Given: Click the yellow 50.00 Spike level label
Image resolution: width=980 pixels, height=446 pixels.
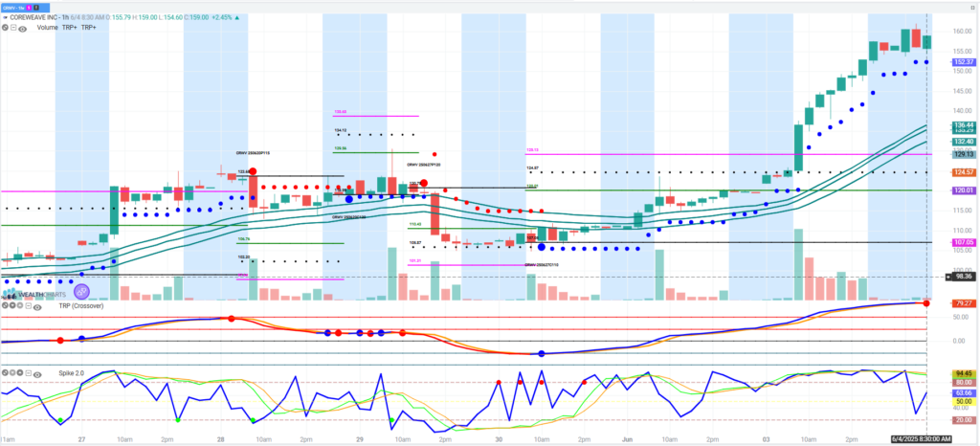Looking at the screenshot, I should pyautogui.click(x=963, y=401).
